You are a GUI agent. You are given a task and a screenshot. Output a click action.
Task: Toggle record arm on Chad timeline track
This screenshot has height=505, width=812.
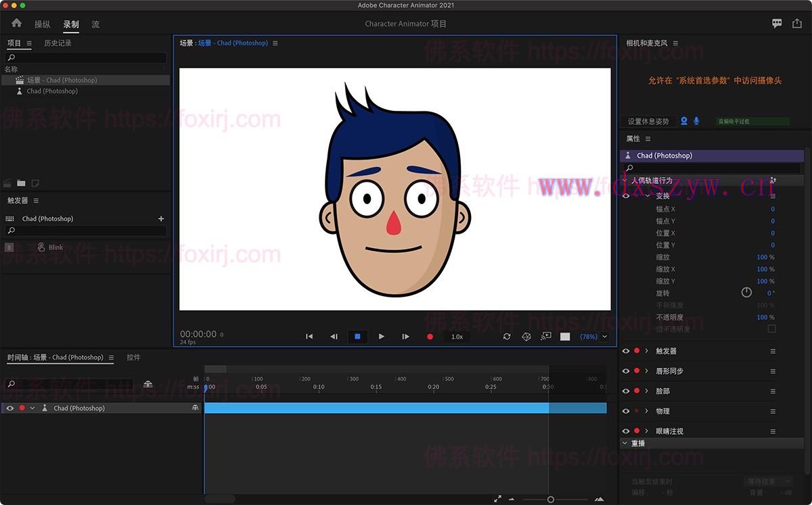[22, 408]
